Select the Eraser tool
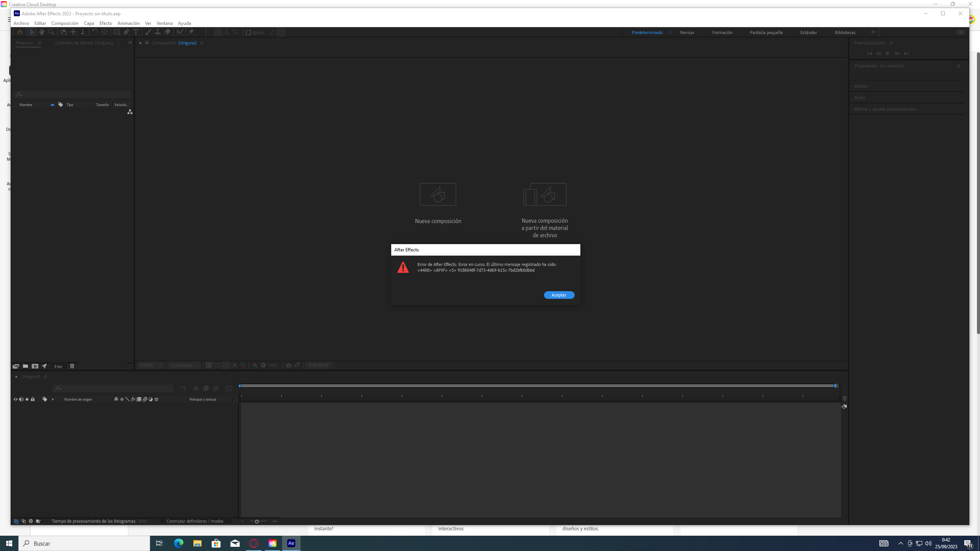This screenshot has height=551, width=980. pyautogui.click(x=167, y=32)
